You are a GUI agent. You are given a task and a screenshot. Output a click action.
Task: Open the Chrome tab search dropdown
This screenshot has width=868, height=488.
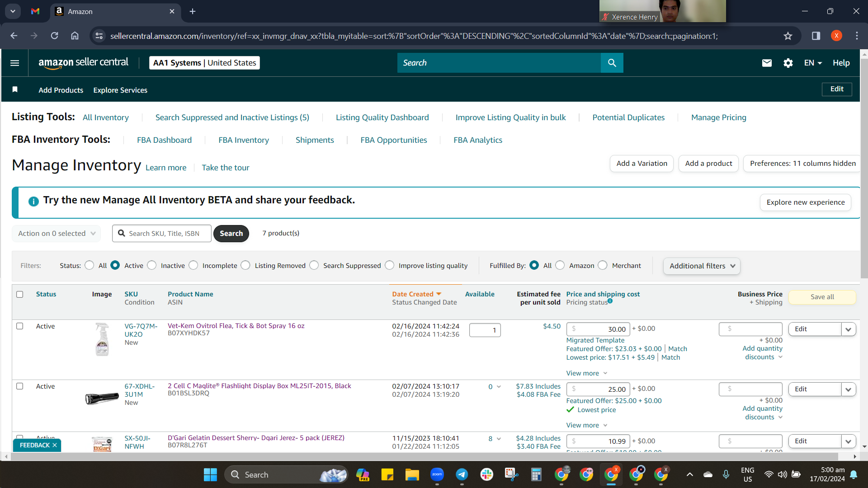tap(13, 11)
